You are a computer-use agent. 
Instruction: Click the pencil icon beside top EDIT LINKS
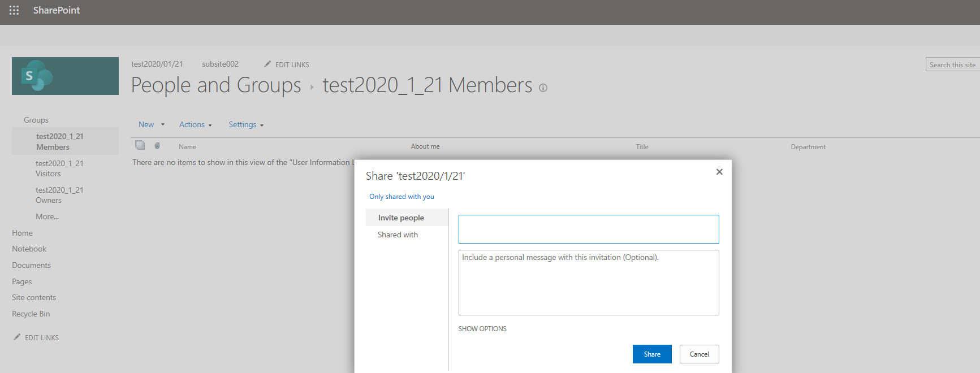(267, 64)
